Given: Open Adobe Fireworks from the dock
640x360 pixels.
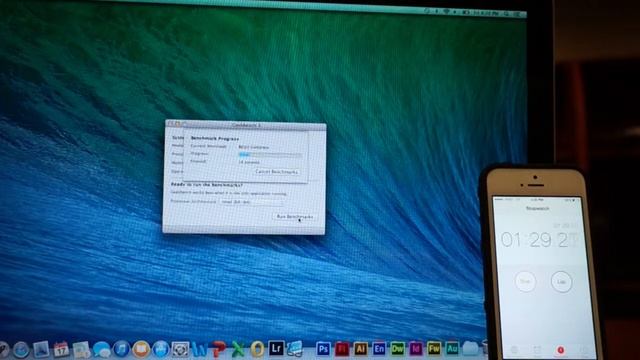Looking at the screenshot, I should point(434,349).
